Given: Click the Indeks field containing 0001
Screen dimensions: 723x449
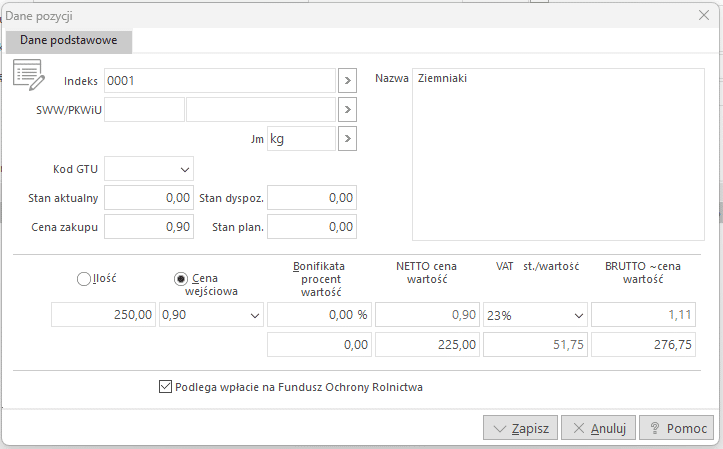Looking at the screenshot, I should pyautogui.click(x=219, y=80).
